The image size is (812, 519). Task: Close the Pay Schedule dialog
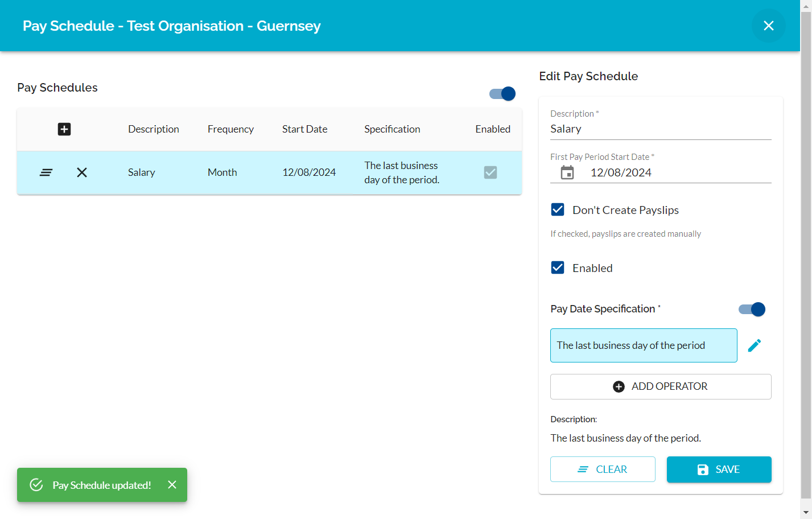click(x=769, y=26)
